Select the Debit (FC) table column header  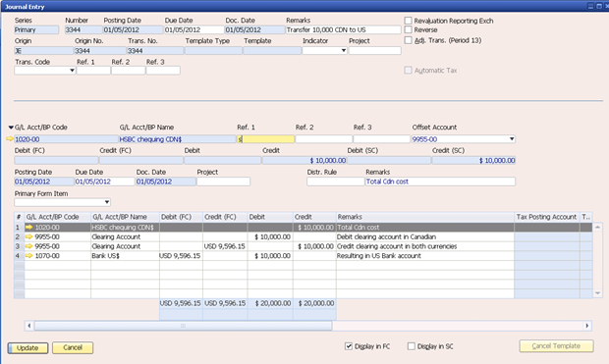coord(181,217)
